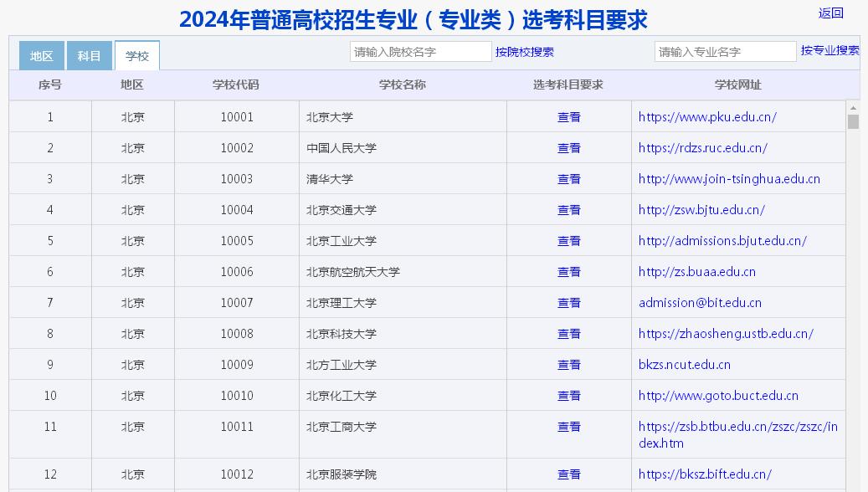
Task: Click admission@bit.edu.cn link
Action: tap(701, 303)
